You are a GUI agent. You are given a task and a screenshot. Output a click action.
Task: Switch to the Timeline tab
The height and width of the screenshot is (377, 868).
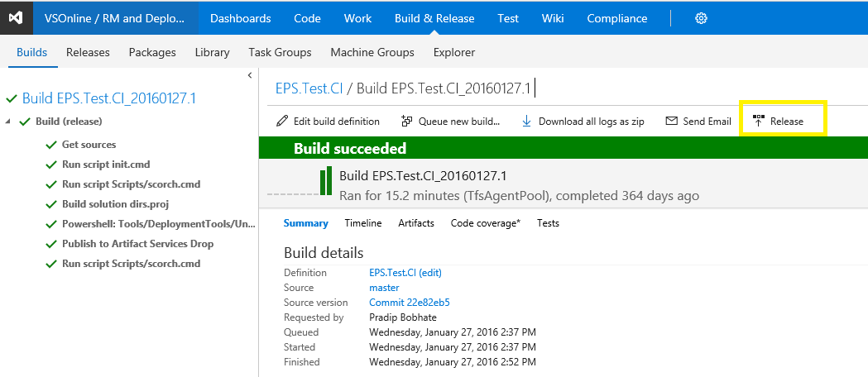coord(363,223)
